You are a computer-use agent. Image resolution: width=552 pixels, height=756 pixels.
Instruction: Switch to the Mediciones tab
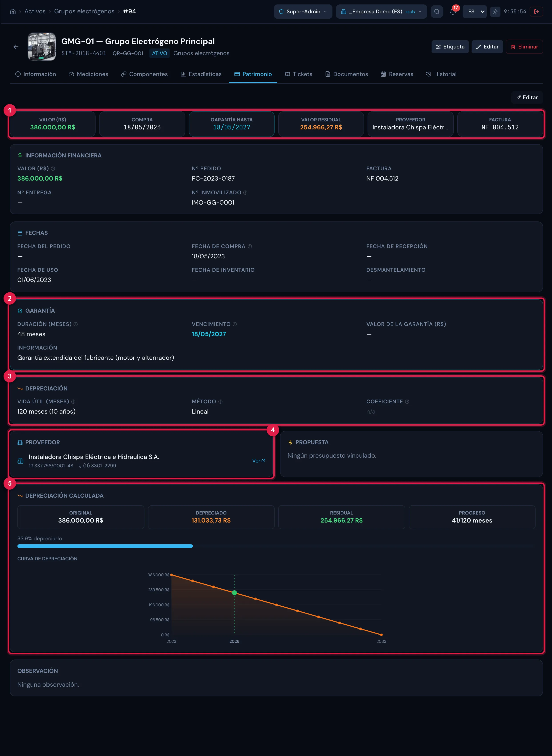pyautogui.click(x=88, y=74)
